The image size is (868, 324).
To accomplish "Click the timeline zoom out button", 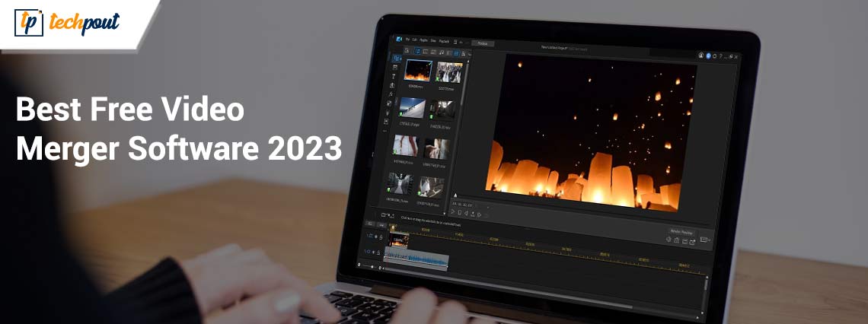I will 359,264.
